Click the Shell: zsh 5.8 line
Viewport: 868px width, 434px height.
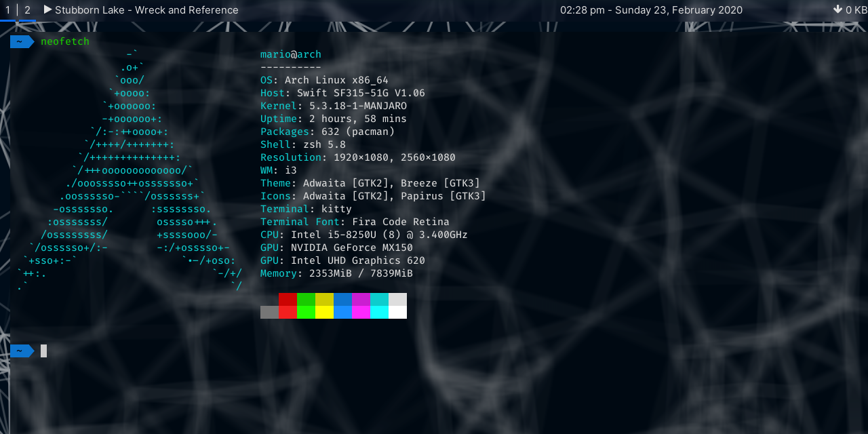point(303,144)
